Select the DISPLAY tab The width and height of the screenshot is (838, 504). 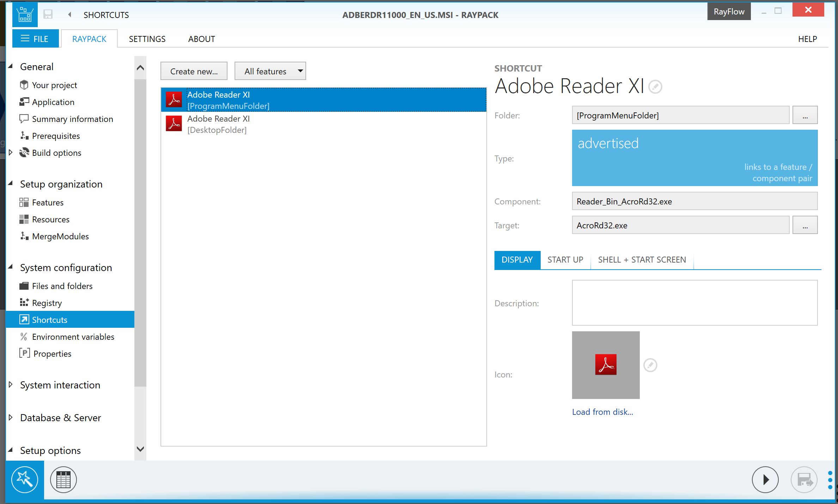[x=517, y=260]
